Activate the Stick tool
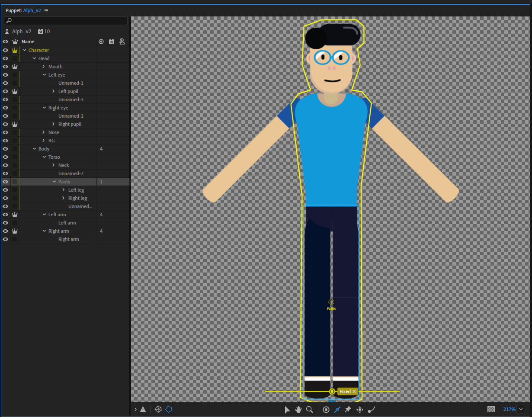 point(337,410)
